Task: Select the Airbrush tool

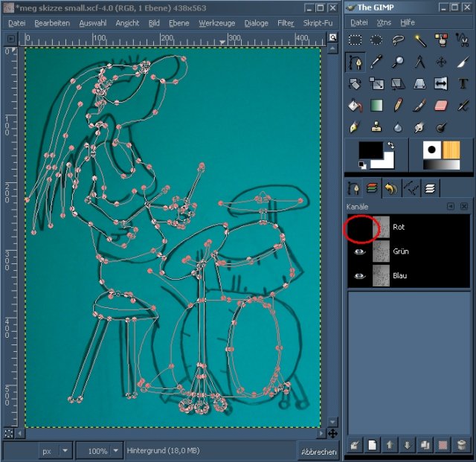Action: [463, 106]
